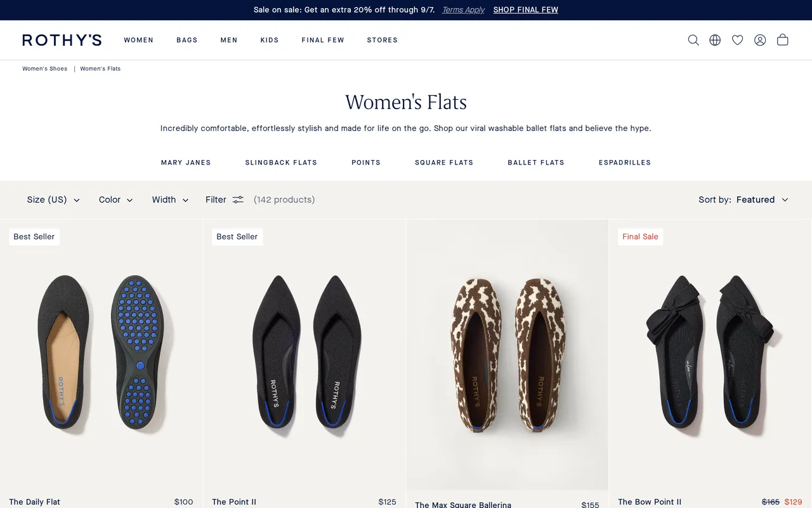Image resolution: width=812 pixels, height=508 pixels.
Task: Open The Bow Point II image
Action: coord(710,354)
